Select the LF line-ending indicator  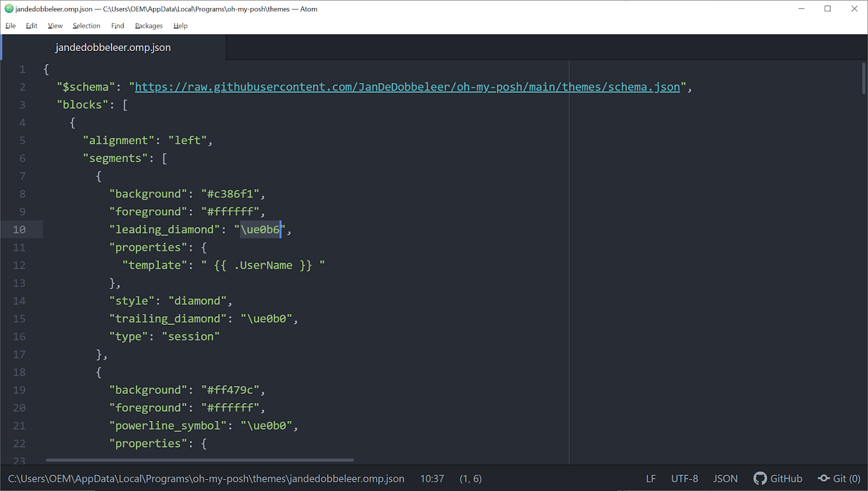pyautogui.click(x=650, y=478)
